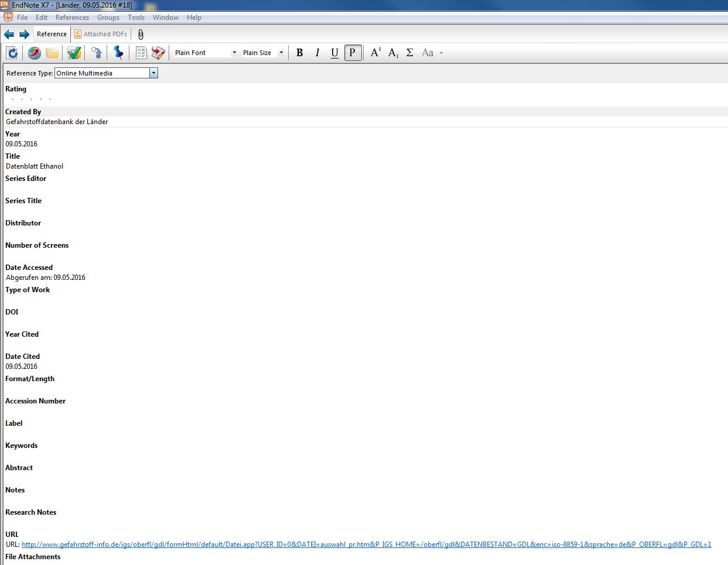
Task: Pin the reference with the pin icon
Action: (118, 53)
